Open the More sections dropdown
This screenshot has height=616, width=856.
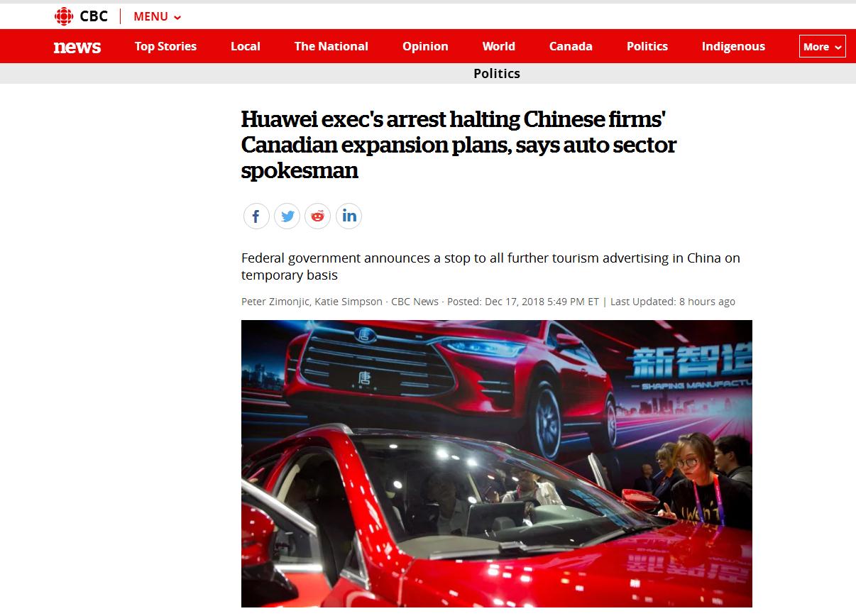pyautogui.click(x=822, y=46)
